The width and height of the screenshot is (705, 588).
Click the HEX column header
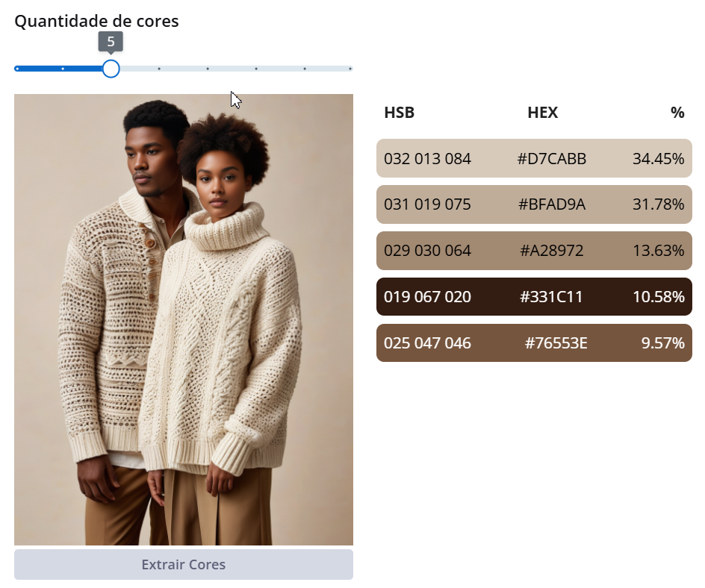click(543, 112)
